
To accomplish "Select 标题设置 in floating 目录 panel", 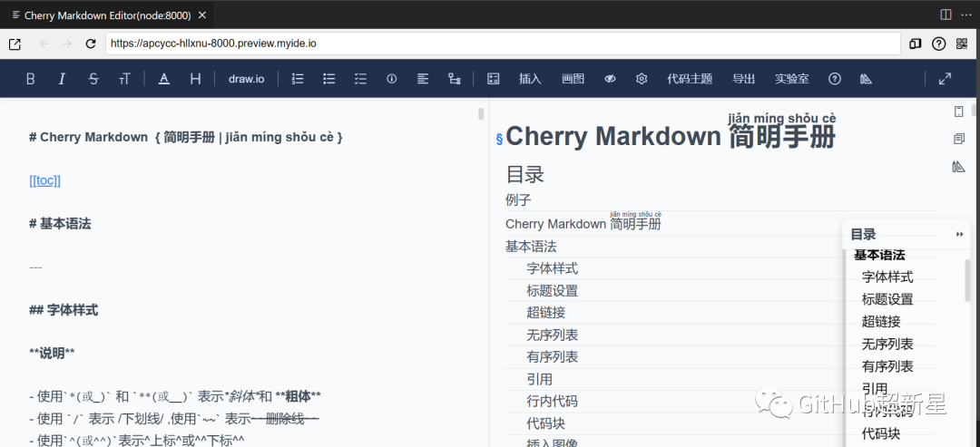I will (887, 300).
